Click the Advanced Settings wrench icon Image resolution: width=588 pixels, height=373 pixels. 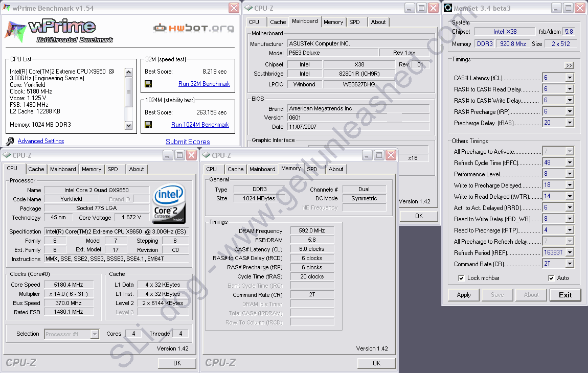pyautogui.click(x=10, y=141)
